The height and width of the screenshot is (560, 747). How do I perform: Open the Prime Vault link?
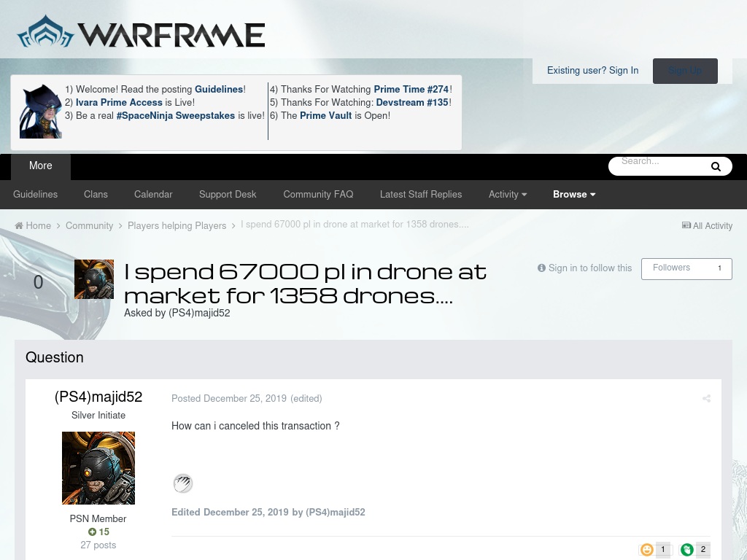326,116
